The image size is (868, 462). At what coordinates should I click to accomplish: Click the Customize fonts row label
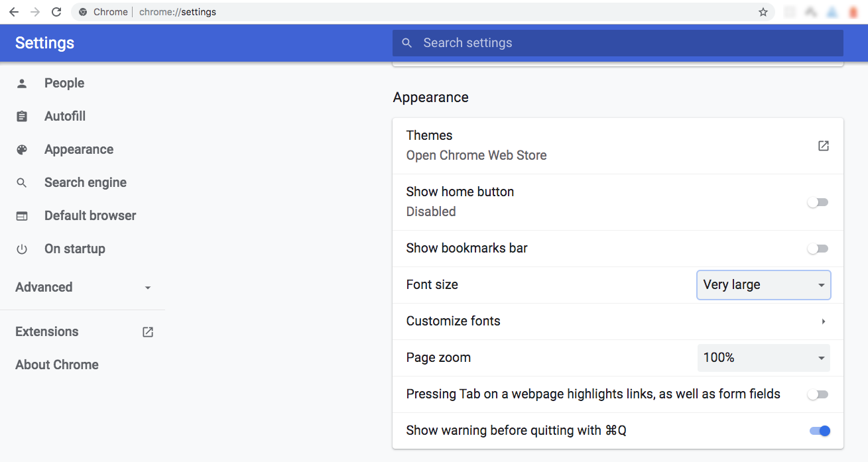(454, 321)
